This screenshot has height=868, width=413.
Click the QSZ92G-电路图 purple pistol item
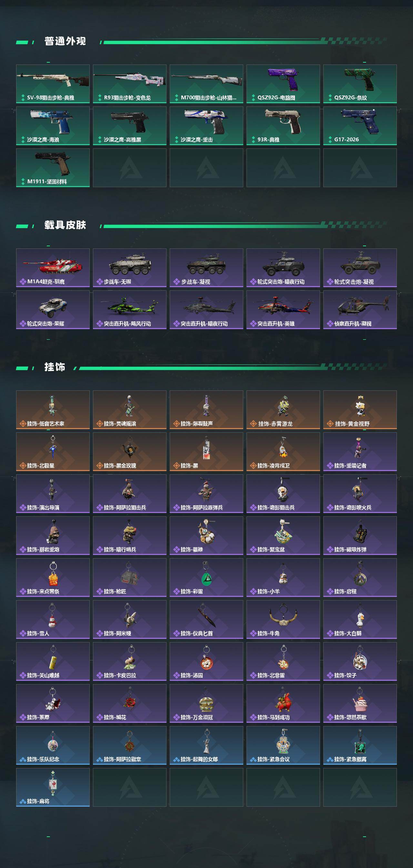283,84
